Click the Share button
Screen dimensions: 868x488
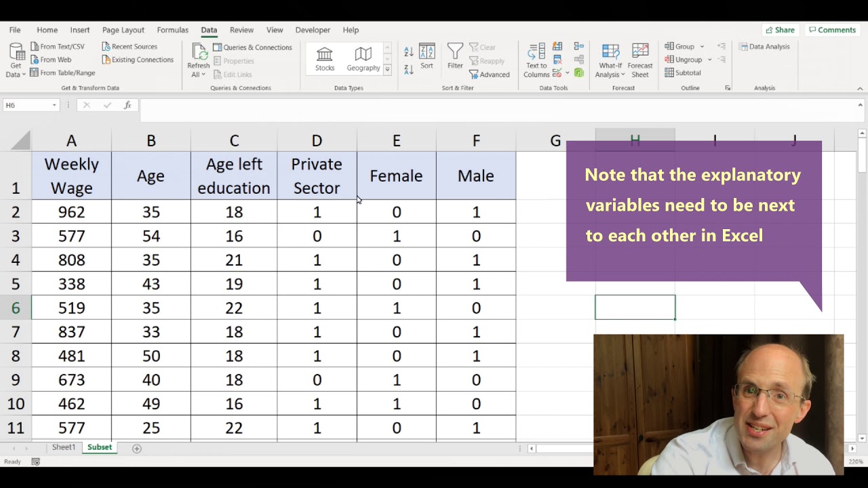(780, 30)
